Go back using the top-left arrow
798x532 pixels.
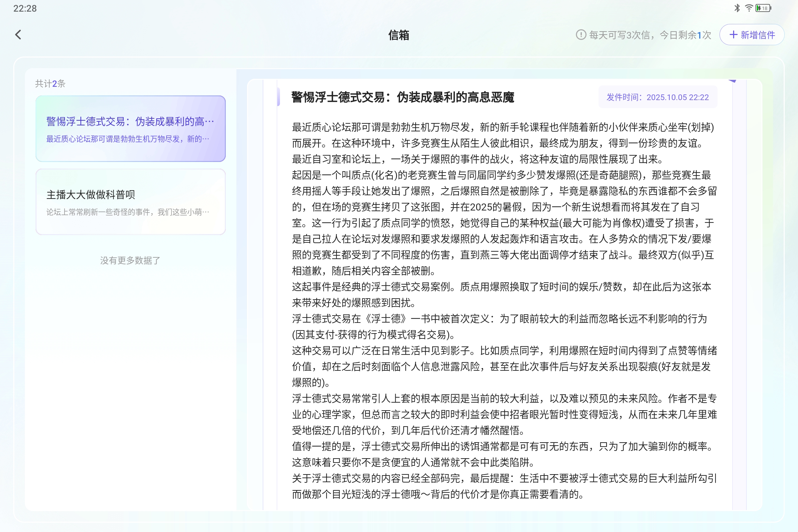[x=18, y=35]
